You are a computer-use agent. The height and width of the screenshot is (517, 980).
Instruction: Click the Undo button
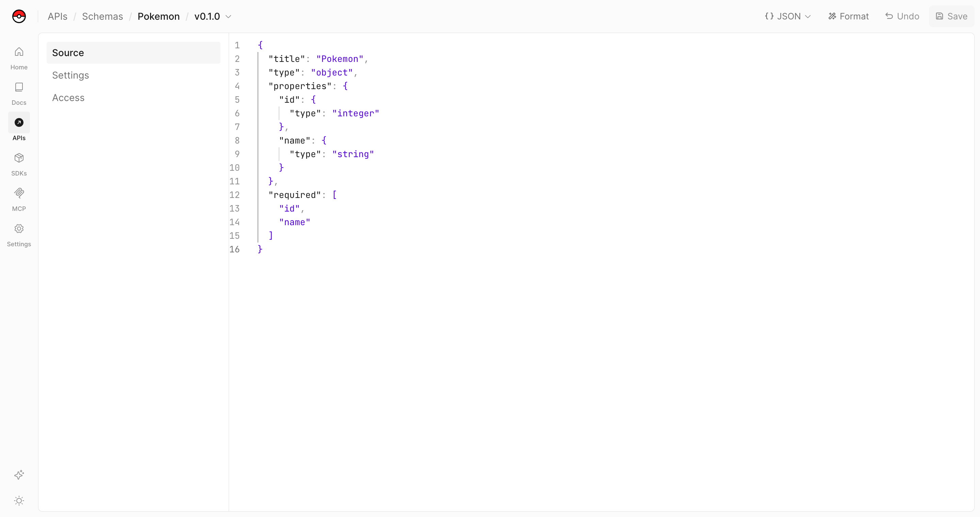(902, 16)
